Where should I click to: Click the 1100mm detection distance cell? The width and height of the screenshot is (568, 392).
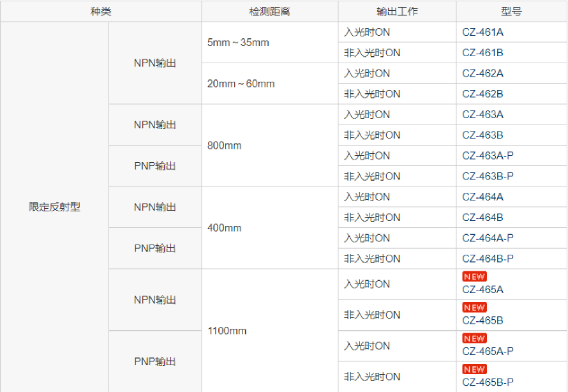(227, 331)
